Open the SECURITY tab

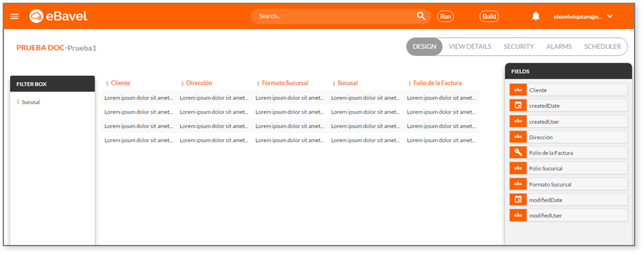pos(518,46)
